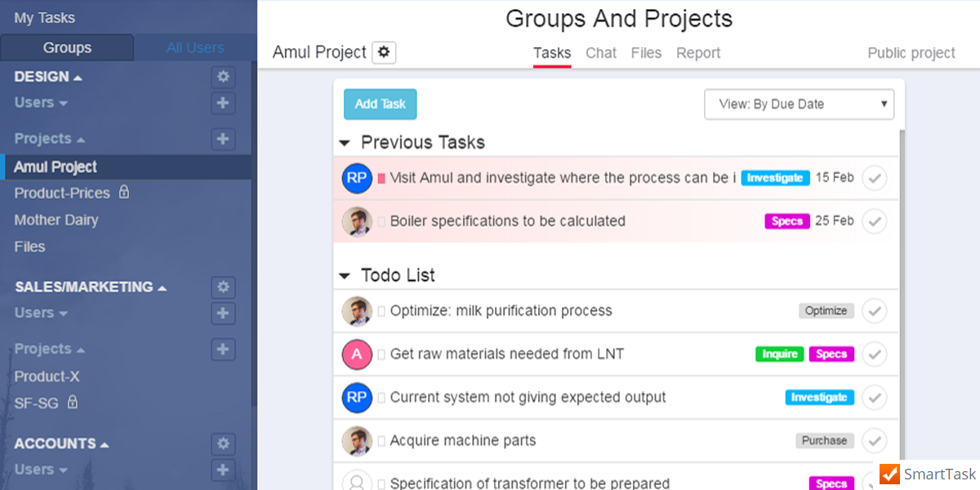This screenshot has height=490, width=980.
Task: Add a user to DESIGN group
Action: 223,103
